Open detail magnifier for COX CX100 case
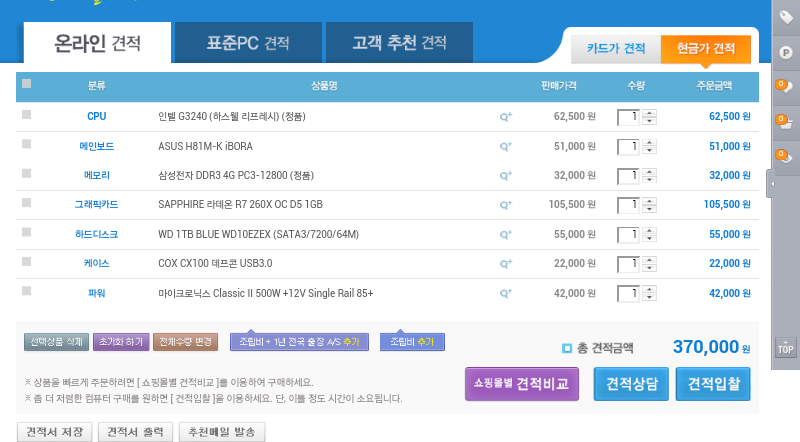The image size is (800, 442). click(506, 263)
